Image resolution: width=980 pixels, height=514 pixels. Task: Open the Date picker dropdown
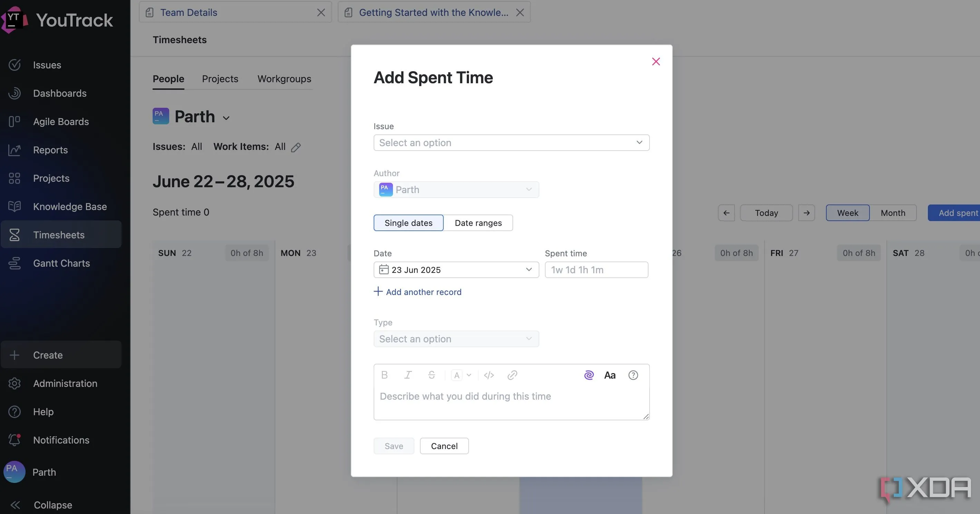[x=456, y=270]
